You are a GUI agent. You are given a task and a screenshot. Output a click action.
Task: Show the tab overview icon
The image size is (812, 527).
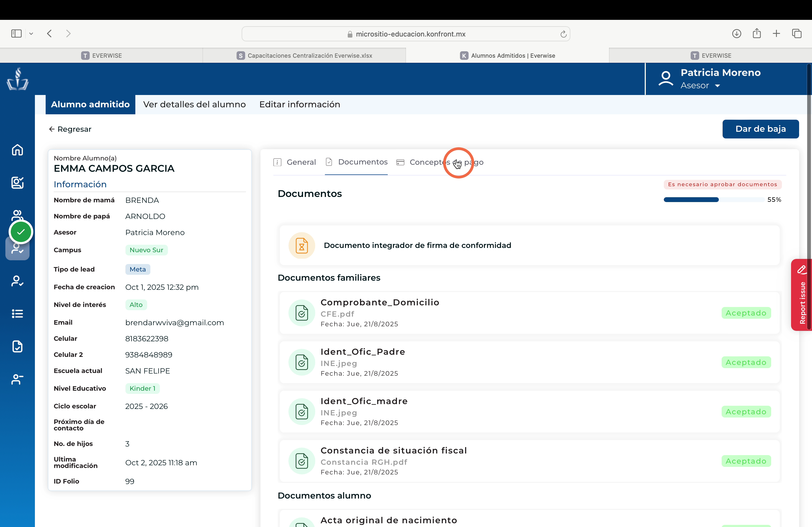pyautogui.click(x=797, y=33)
